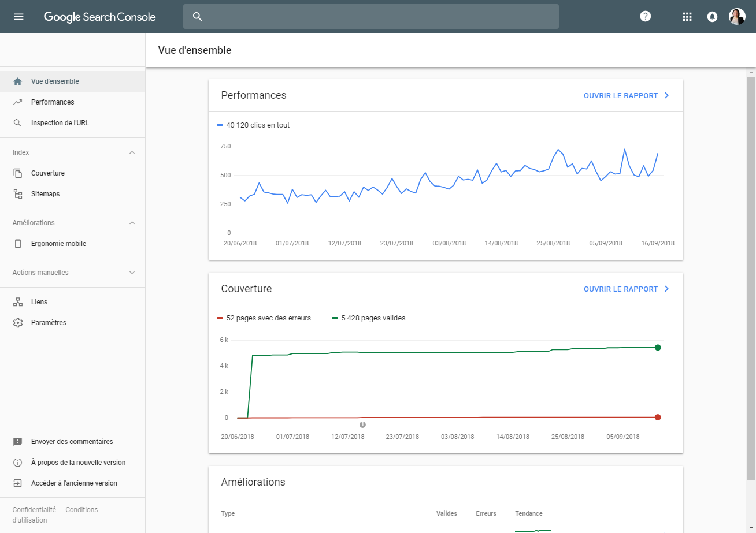The image size is (756, 533).
Task: Click the Erreurs column header
Action: click(x=487, y=513)
